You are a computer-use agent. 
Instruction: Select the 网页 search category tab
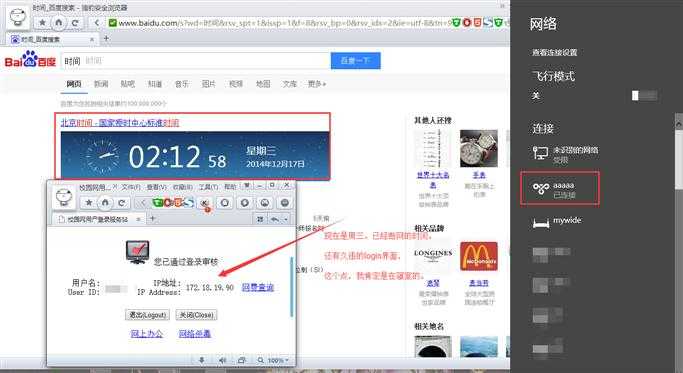(74, 84)
